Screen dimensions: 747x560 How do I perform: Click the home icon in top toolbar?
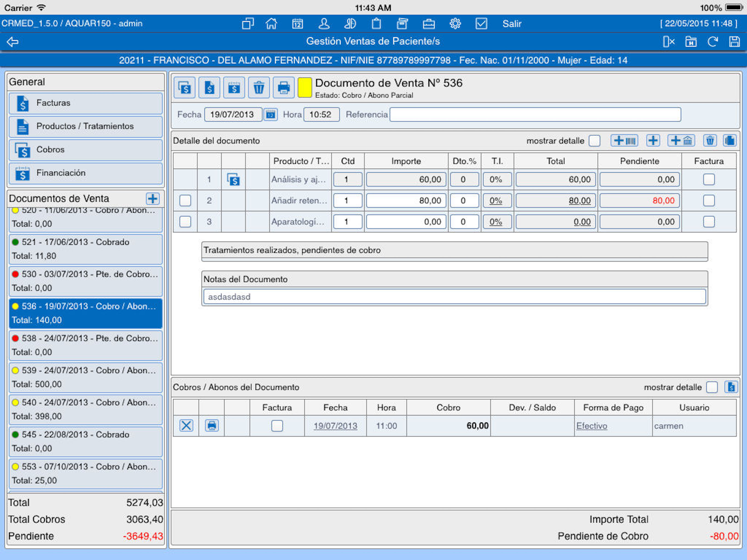pyautogui.click(x=271, y=24)
